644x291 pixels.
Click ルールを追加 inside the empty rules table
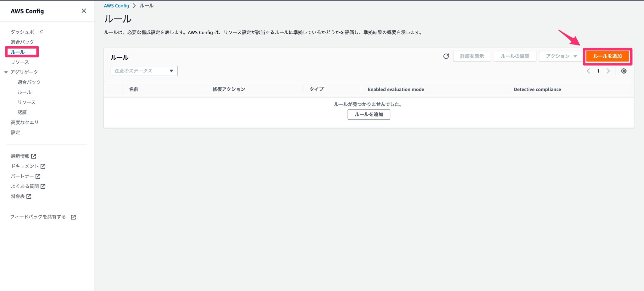pyautogui.click(x=369, y=114)
